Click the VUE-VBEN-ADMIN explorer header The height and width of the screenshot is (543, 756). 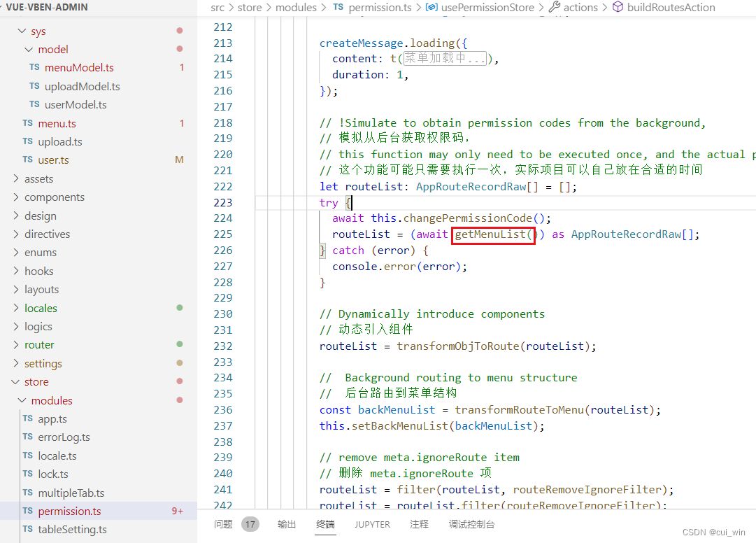[47, 7]
